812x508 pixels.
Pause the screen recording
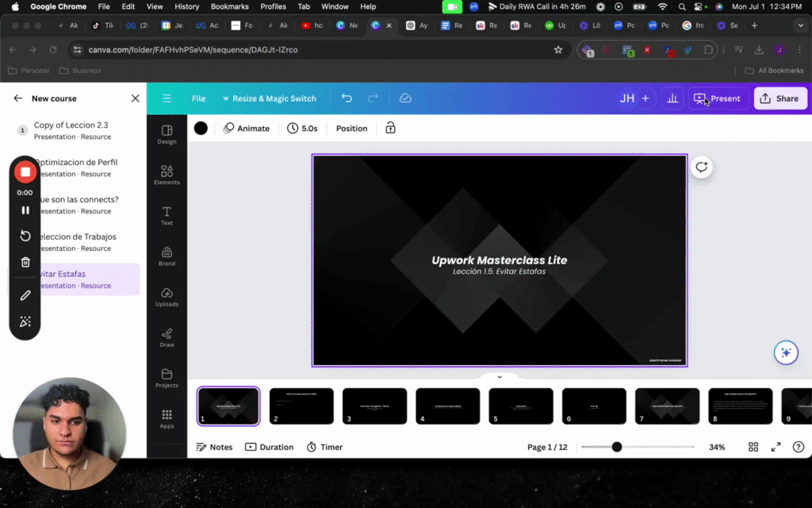pyautogui.click(x=25, y=210)
